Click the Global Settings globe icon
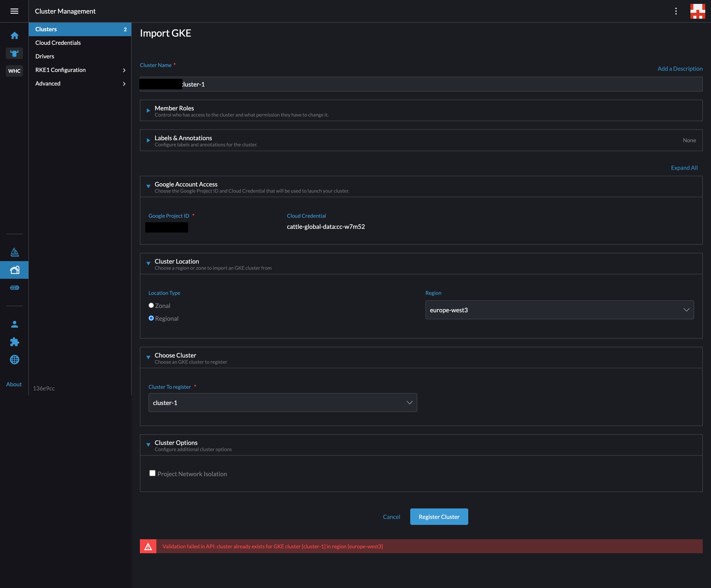The image size is (711, 588). coord(14,359)
